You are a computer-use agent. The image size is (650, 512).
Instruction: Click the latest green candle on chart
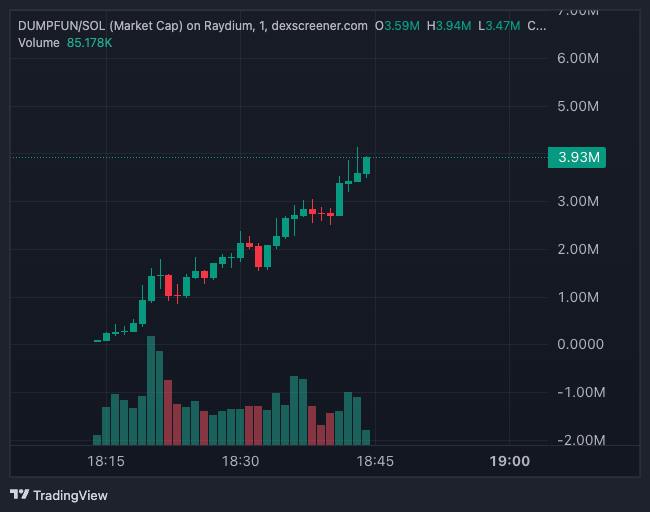(x=367, y=166)
